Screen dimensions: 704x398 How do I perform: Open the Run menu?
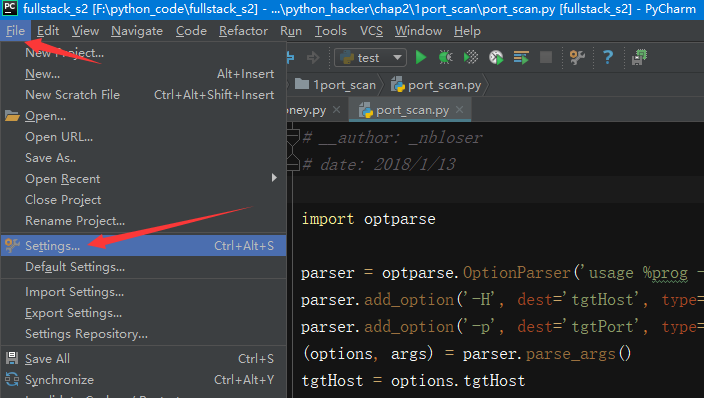click(x=291, y=31)
